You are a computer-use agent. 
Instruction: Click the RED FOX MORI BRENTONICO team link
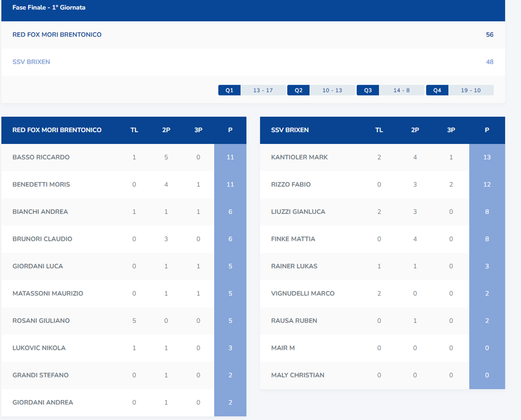57,35
